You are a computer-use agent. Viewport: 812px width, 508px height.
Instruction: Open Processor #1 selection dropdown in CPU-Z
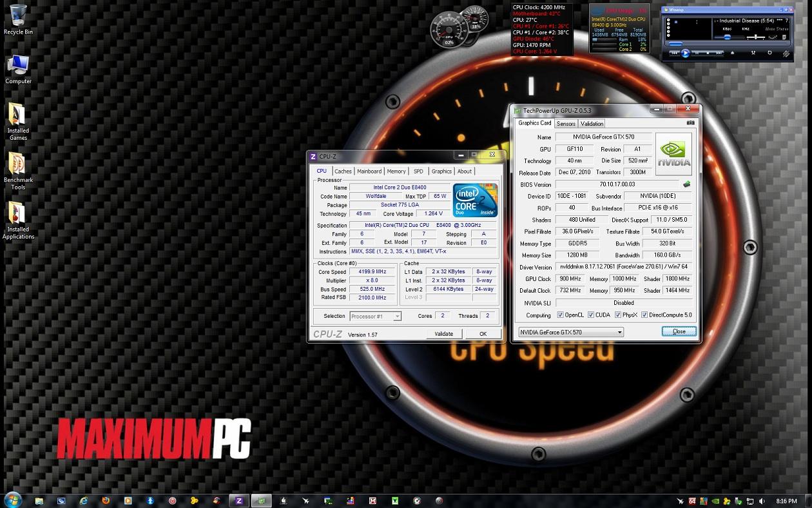(x=376, y=316)
